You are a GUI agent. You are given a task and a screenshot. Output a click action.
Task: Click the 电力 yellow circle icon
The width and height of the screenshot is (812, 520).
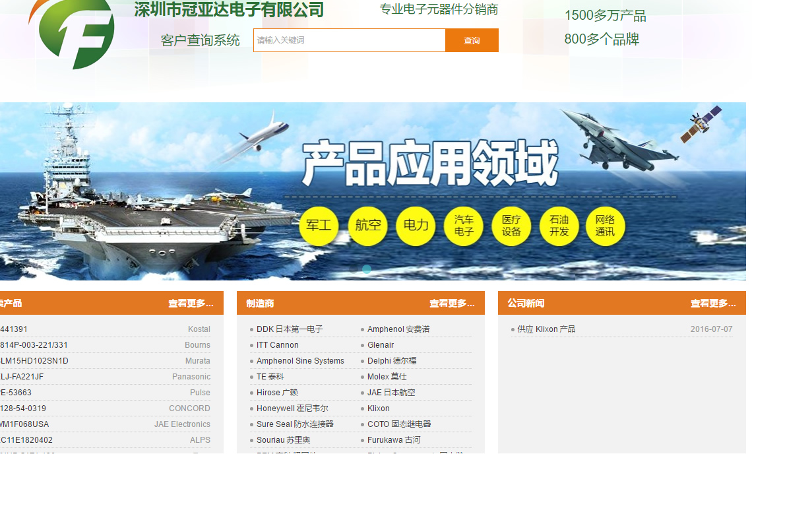416,226
